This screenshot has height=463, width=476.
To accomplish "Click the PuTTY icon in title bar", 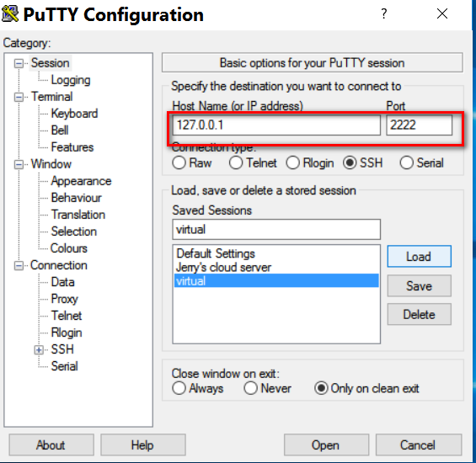I will pyautogui.click(x=10, y=14).
